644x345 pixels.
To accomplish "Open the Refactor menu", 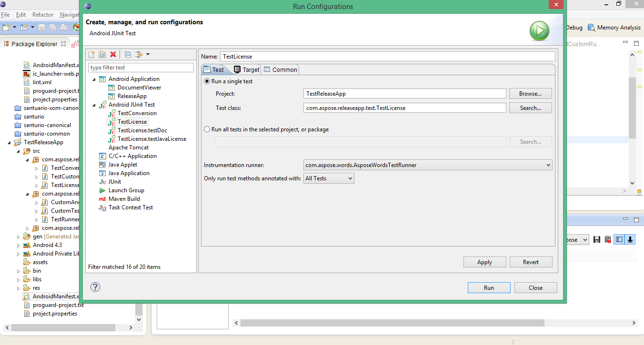I will point(42,14).
